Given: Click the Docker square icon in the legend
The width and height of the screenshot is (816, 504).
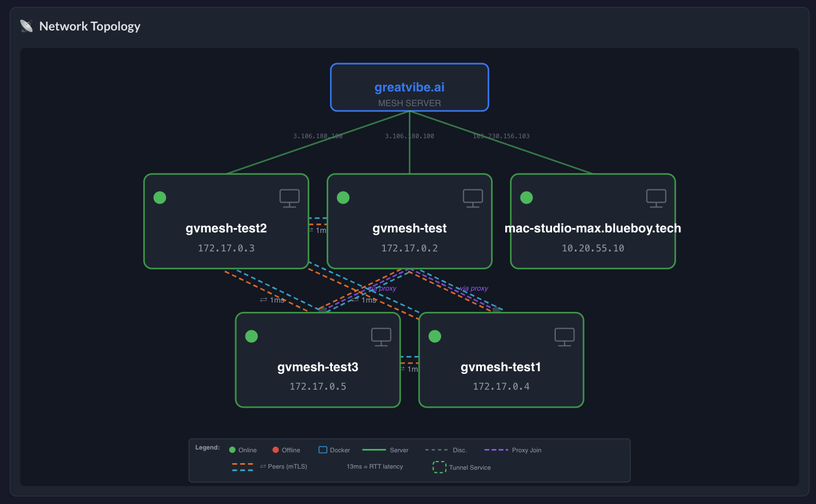Looking at the screenshot, I should point(323,450).
